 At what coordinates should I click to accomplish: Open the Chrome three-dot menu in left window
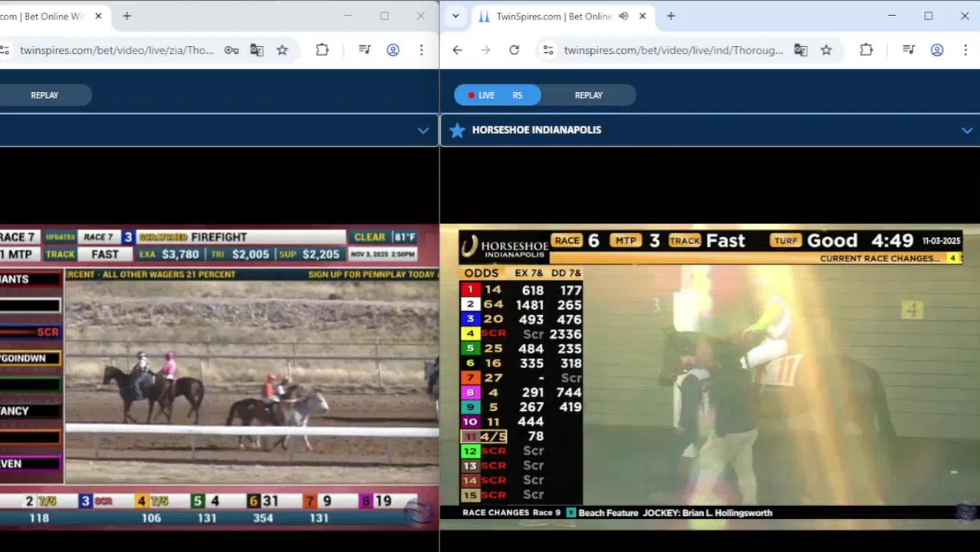click(x=421, y=50)
